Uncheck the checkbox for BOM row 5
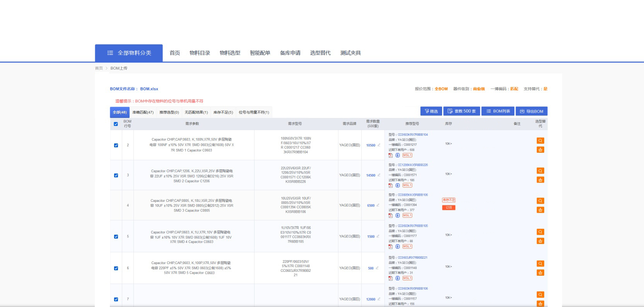This screenshot has width=644, height=307. 116,237
